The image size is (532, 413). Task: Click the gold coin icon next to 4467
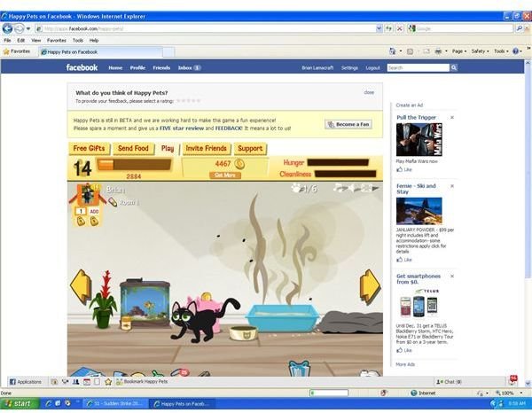point(239,164)
